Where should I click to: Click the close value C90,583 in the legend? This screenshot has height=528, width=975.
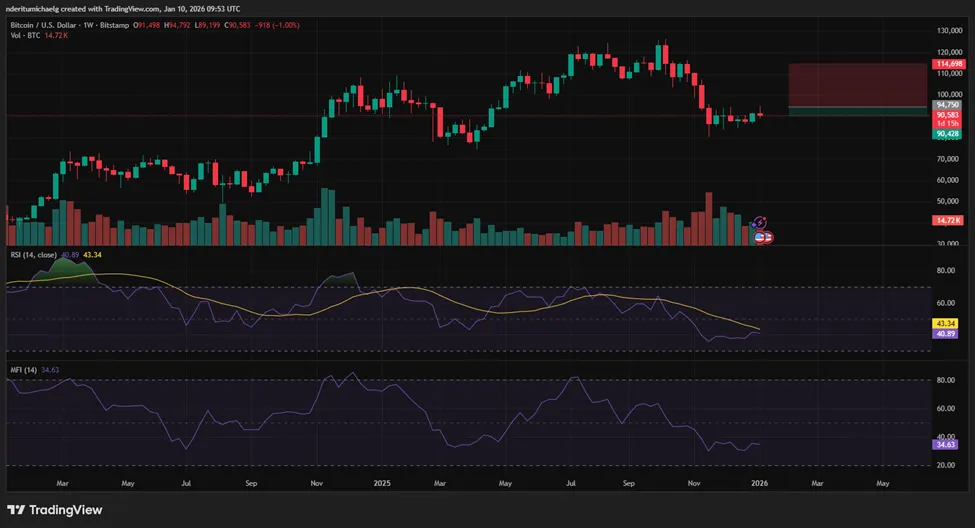click(237, 25)
